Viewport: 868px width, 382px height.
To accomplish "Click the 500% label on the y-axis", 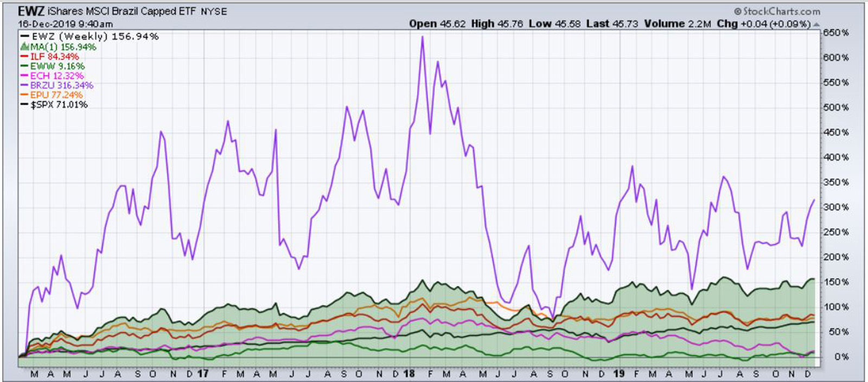I will coord(835,107).
